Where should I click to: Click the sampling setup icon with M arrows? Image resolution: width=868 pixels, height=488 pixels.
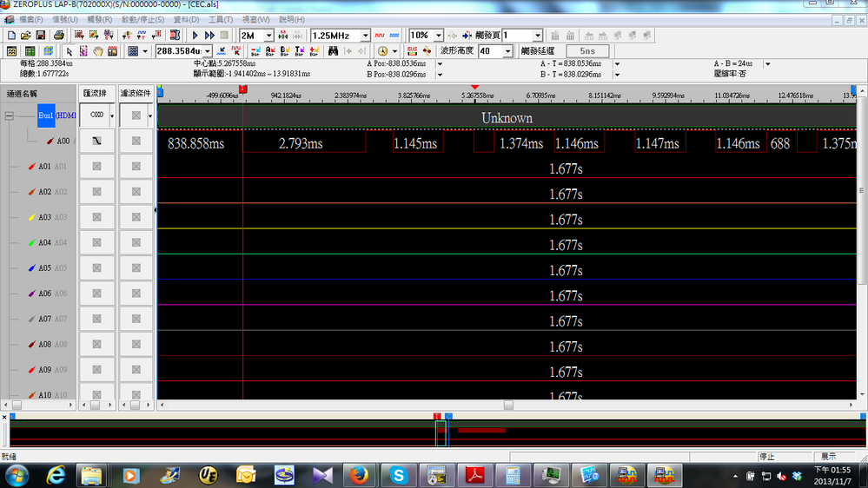coord(283,36)
